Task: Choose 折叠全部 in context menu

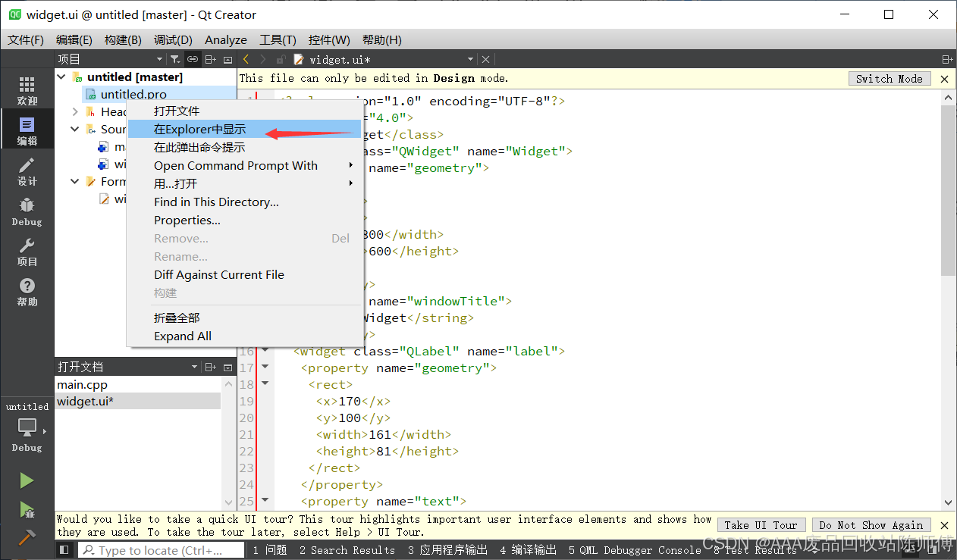Action: [x=245, y=318]
